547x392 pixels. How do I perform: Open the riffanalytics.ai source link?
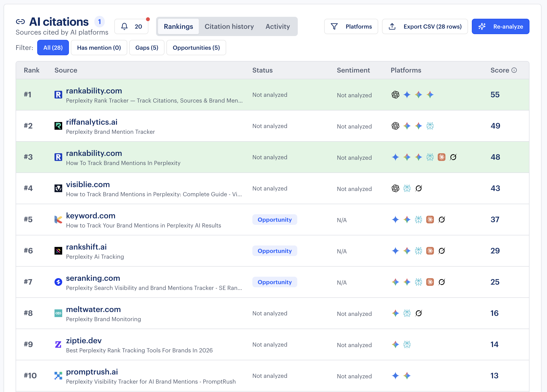click(92, 122)
